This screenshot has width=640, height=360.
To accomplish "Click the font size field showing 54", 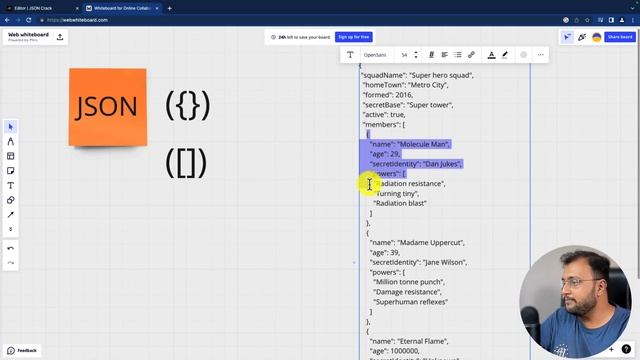I will [404, 55].
